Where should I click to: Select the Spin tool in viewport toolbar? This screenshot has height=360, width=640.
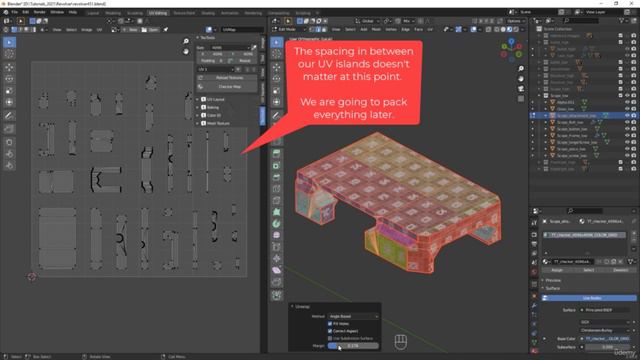pos(277,224)
